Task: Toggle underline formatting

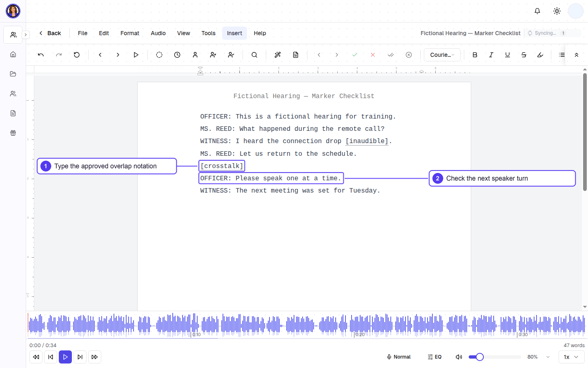Action: tap(508, 55)
